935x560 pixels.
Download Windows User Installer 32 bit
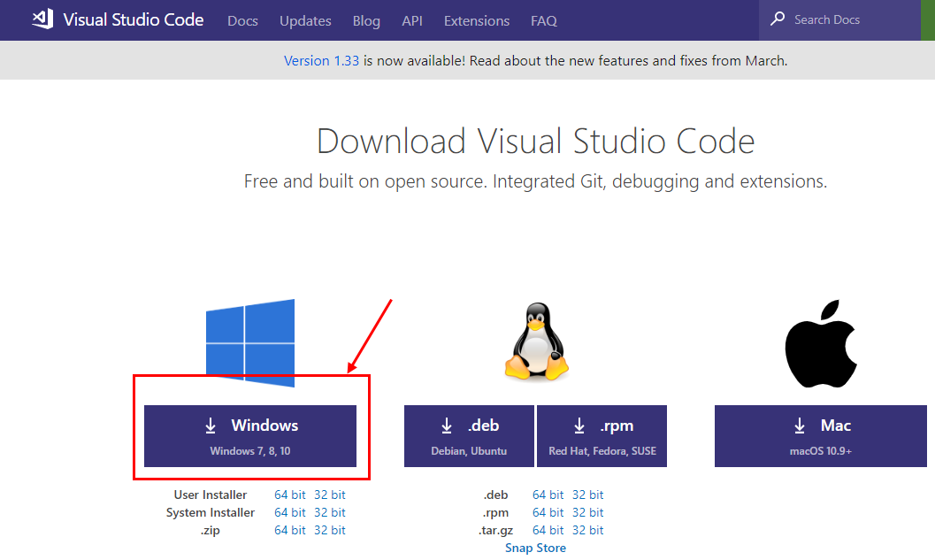point(330,495)
